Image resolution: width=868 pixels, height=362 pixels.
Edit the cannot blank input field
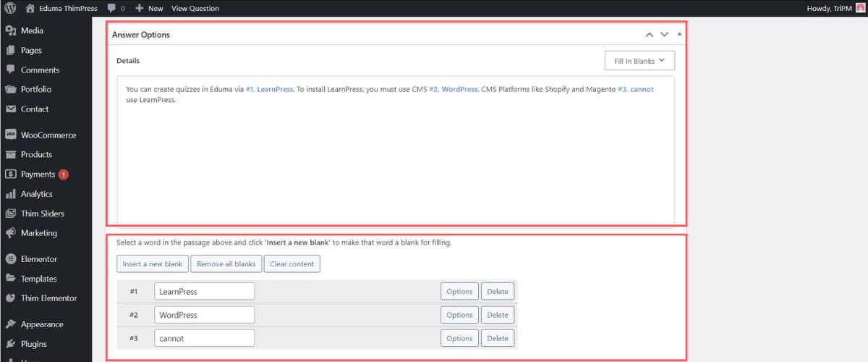point(205,338)
